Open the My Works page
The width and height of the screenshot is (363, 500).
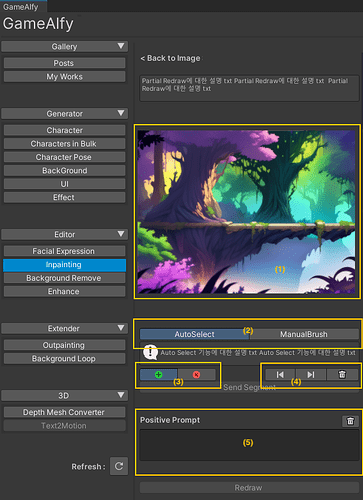click(x=64, y=77)
